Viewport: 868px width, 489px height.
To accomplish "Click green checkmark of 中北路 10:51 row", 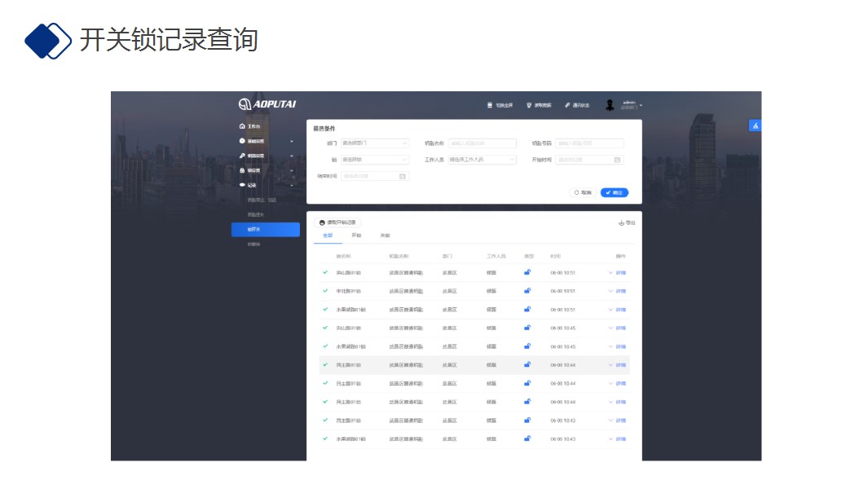I will click(x=325, y=291).
